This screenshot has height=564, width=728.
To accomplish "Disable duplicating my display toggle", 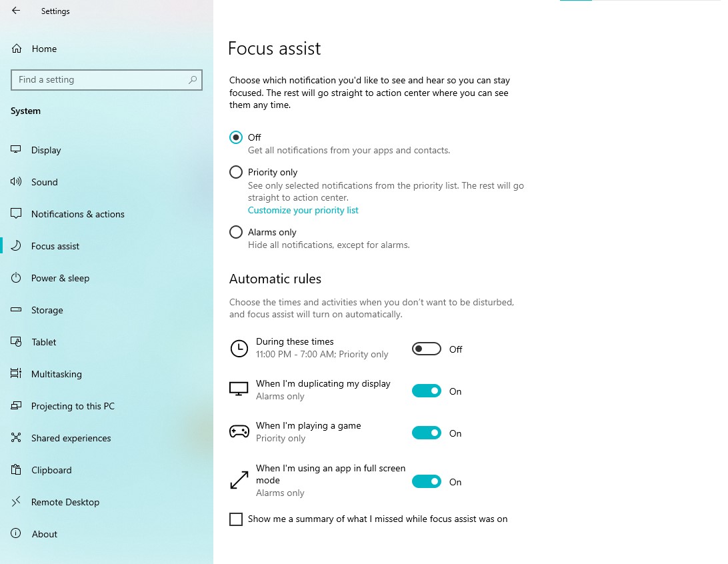I will (427, 391).
